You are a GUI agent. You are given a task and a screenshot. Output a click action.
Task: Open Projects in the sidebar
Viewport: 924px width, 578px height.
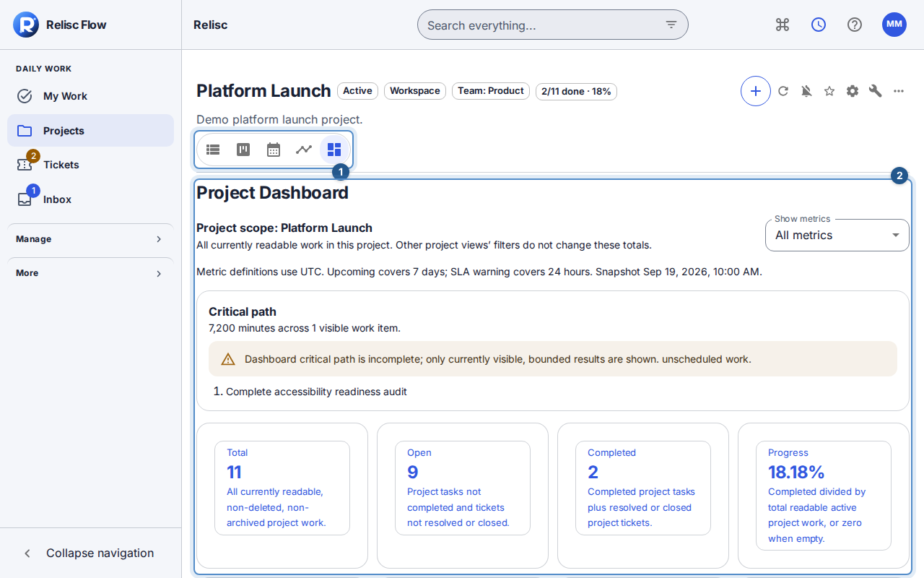91,131
